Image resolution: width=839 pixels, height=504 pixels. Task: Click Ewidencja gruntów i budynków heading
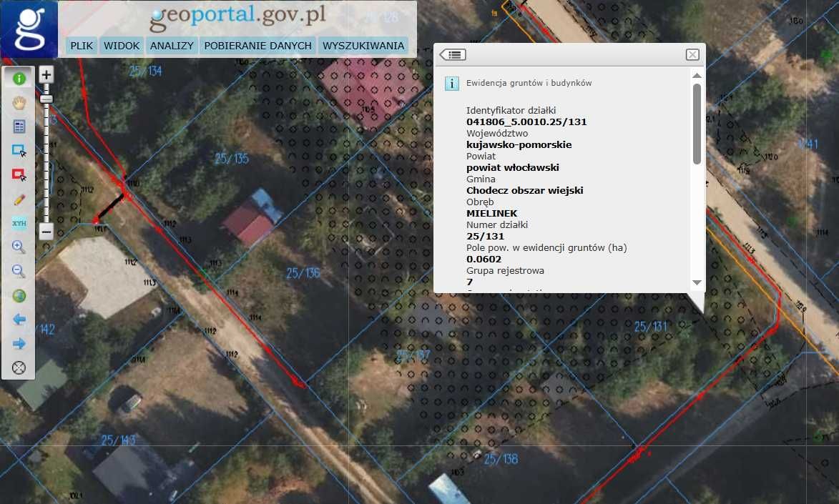[x=529, y=83]
